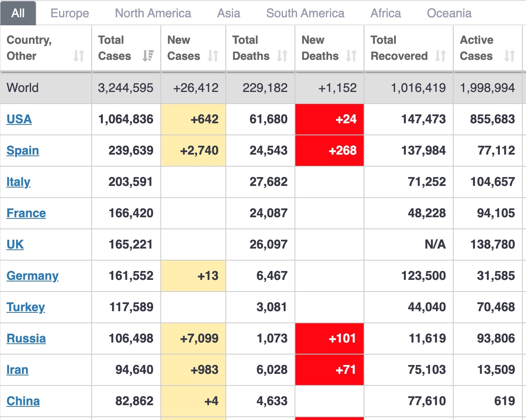The width and height of the screenshot is (526, 420).
Task: Click the Active Cases header text
Action: (x=477, y=48)
